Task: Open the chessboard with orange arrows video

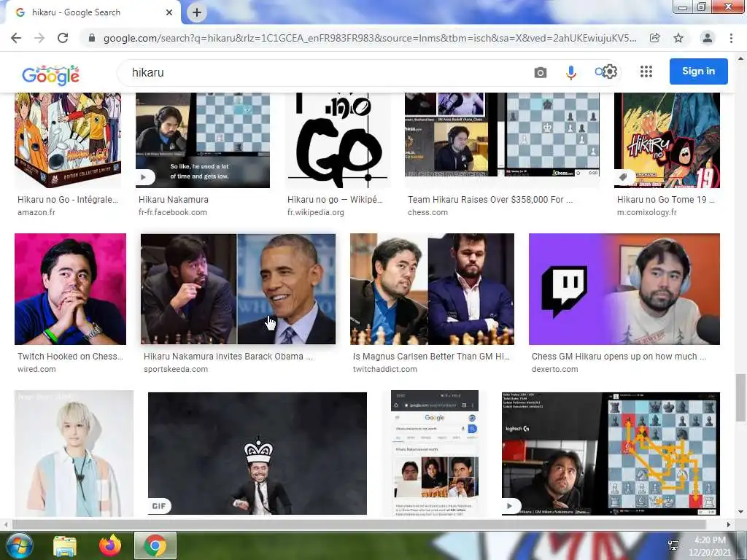Action: click(611, 454)
